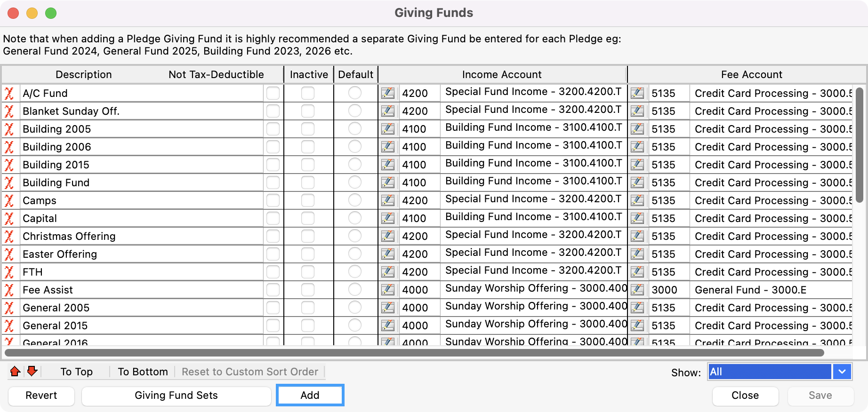868x412 pixels.
Task: Click the red delete icon for A/C Fund
Action: [x=9, y=93]
